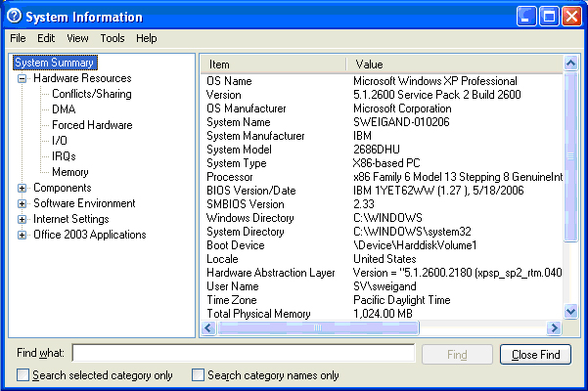Select the Version row
This screenshot has width=588, height=391.
pyautogui.click(x=383, y=95)
